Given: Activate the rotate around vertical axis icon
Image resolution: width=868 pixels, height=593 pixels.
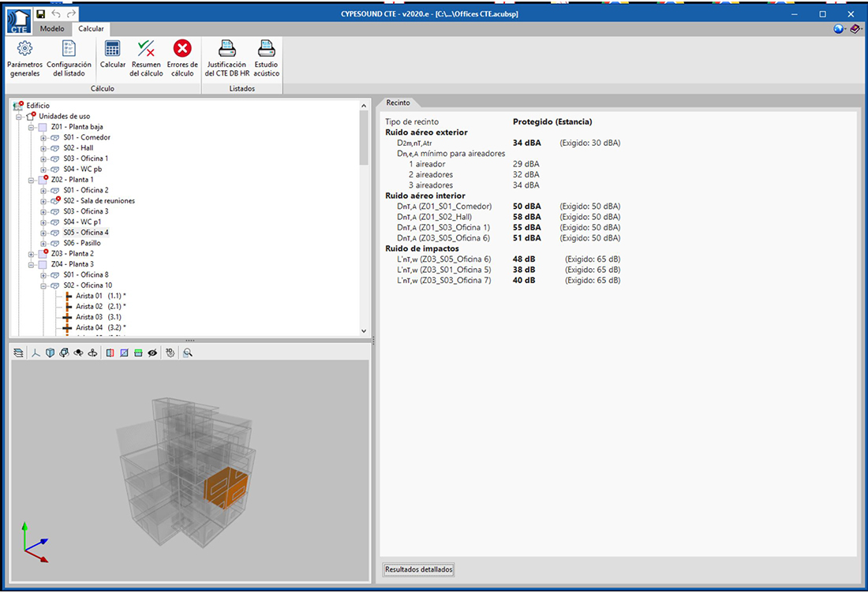Looking at the screenshot, I should [x=92, y=353].
